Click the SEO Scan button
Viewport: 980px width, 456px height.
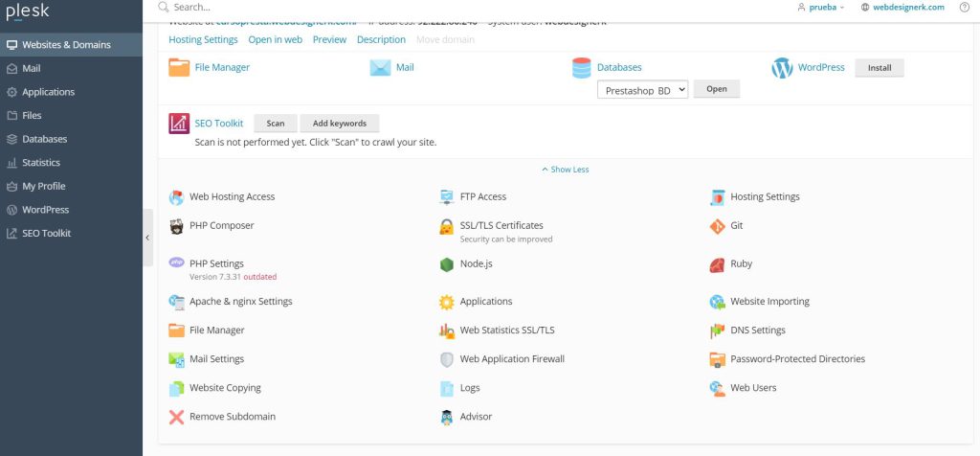coord(276,124)
